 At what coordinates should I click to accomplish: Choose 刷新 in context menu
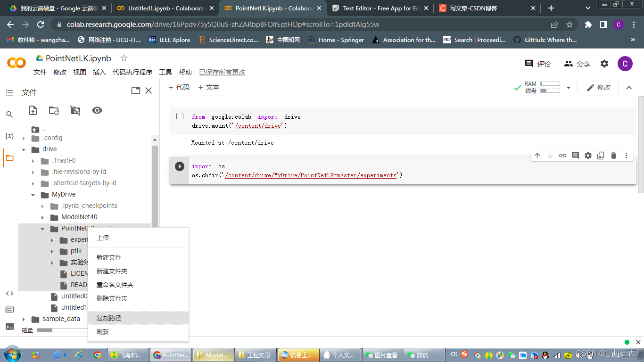pos(139,332)
